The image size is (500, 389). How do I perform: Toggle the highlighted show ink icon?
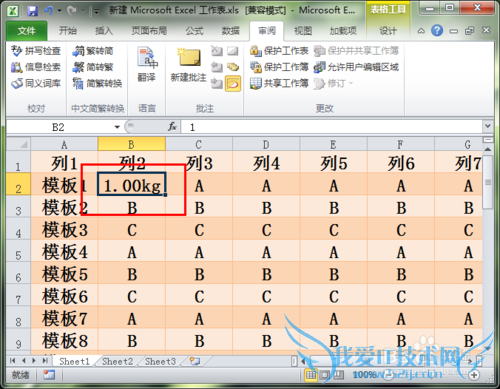pos(233,83)
